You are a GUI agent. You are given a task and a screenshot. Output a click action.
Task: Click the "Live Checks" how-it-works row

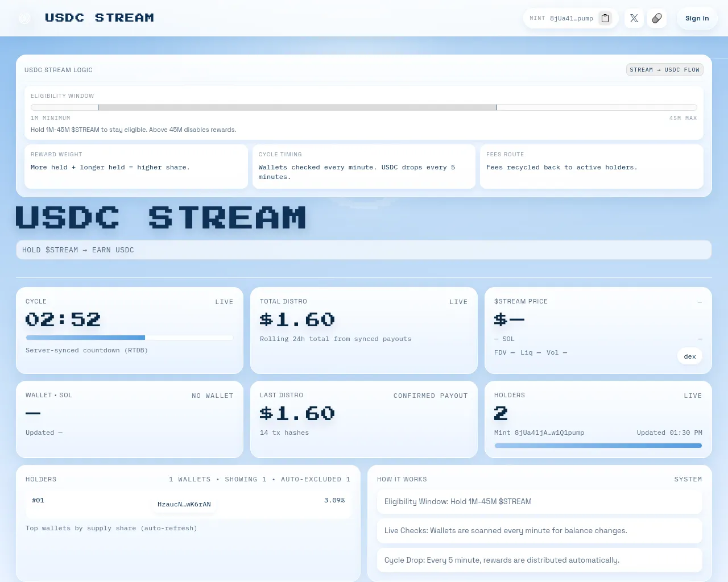539,531
